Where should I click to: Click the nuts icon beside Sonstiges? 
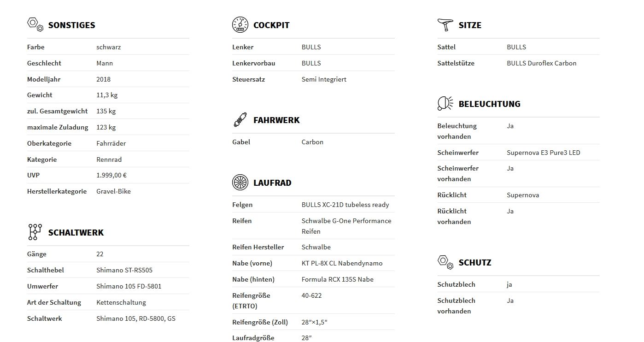pyautogui.click(x=35, y=24)
